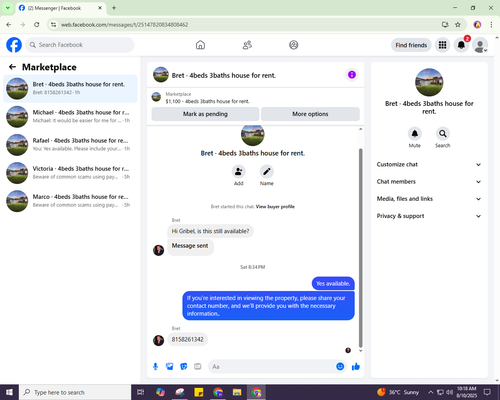Open the Facebook menu grid icon
This screenshot has height=400, width=500.
[x=442, y=45]
